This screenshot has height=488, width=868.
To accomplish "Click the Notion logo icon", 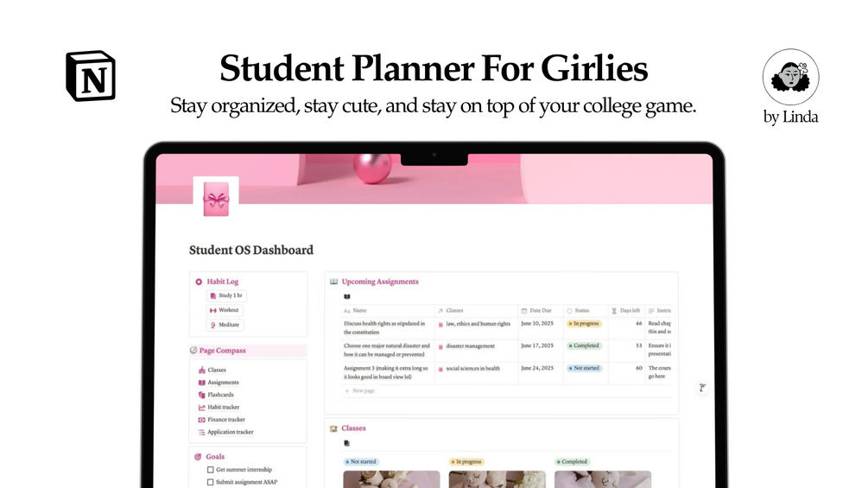I will pyautogui.click(x=91, y=76).
